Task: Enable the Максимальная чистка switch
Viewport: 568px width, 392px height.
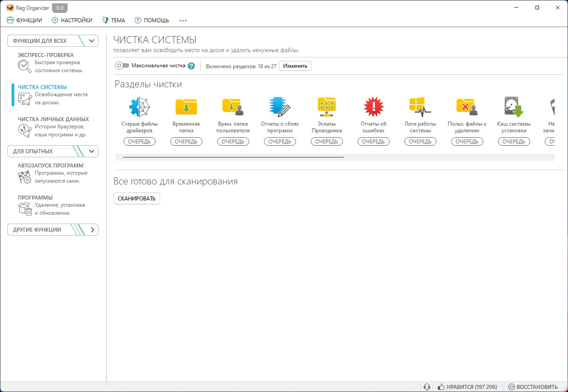Action: 120,65
